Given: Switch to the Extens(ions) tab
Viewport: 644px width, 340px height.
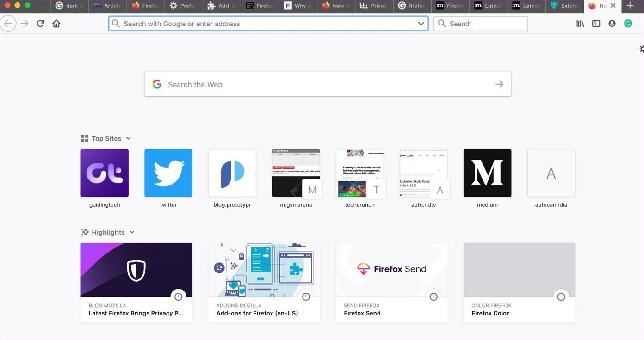Looking at the screenshot, I should pos(564,6).
